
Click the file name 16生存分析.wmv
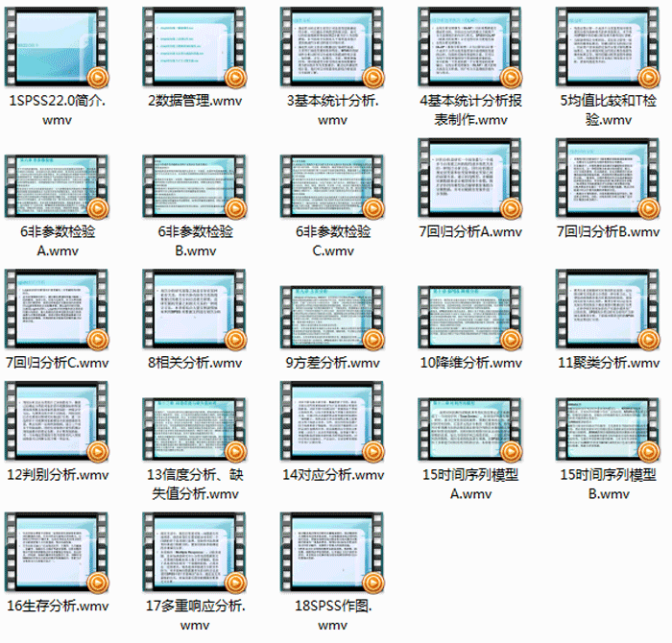[x=58, y=607]
